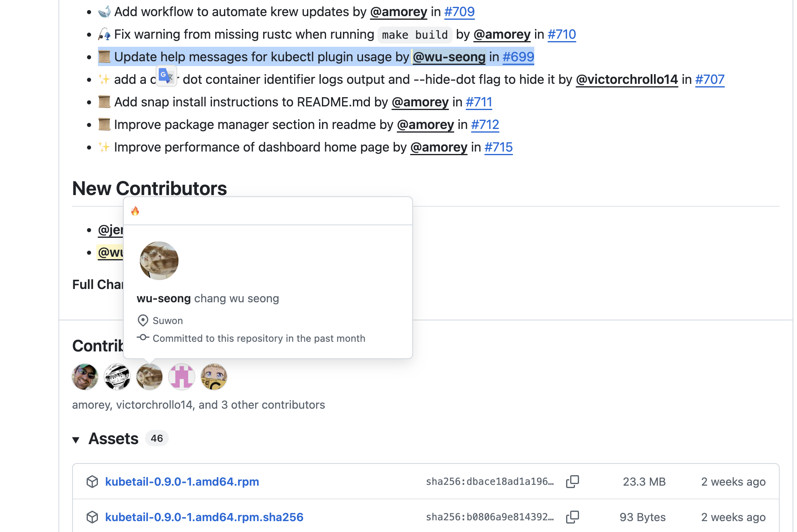797x532 pixels.
Task: Collapse the Assets section triangle
Action: [76, 439]
